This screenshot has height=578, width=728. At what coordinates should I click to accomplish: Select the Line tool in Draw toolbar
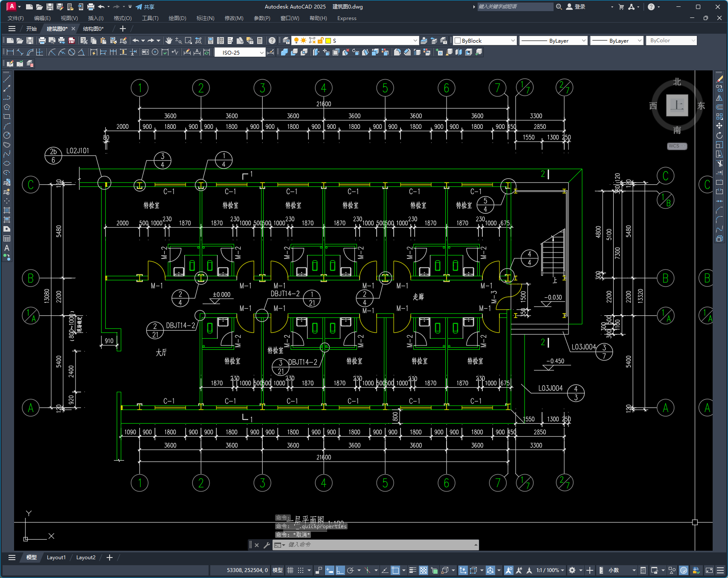click(7, 79)
